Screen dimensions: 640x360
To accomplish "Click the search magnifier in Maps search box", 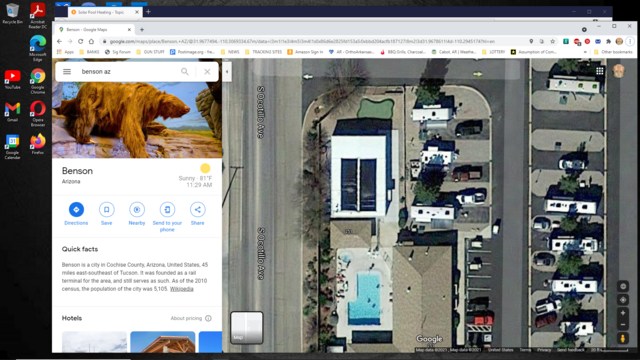I will (185, 71).
